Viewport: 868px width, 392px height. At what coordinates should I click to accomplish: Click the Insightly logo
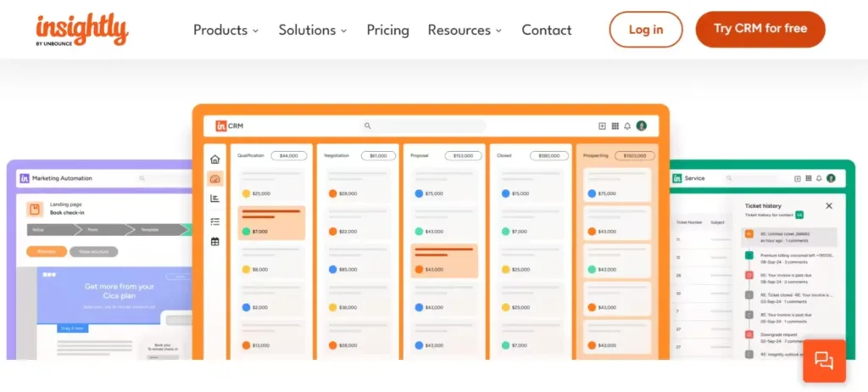[x=82, y=30]
